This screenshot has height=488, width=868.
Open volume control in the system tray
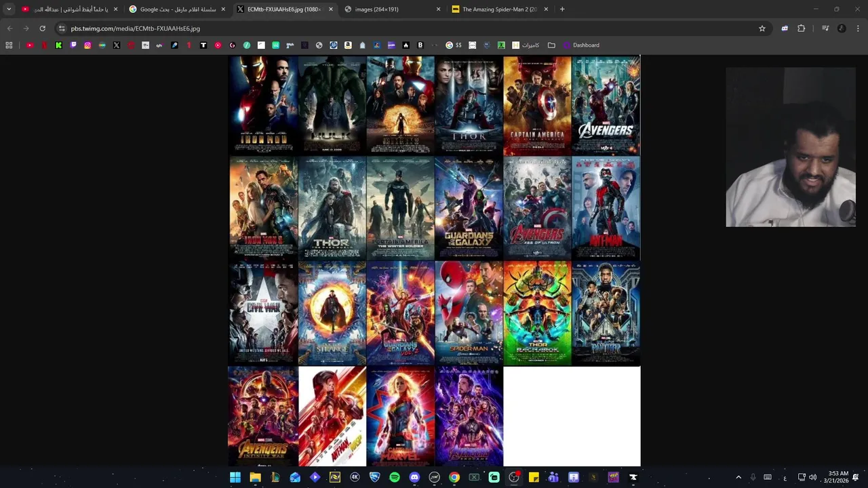pos(812,477)
